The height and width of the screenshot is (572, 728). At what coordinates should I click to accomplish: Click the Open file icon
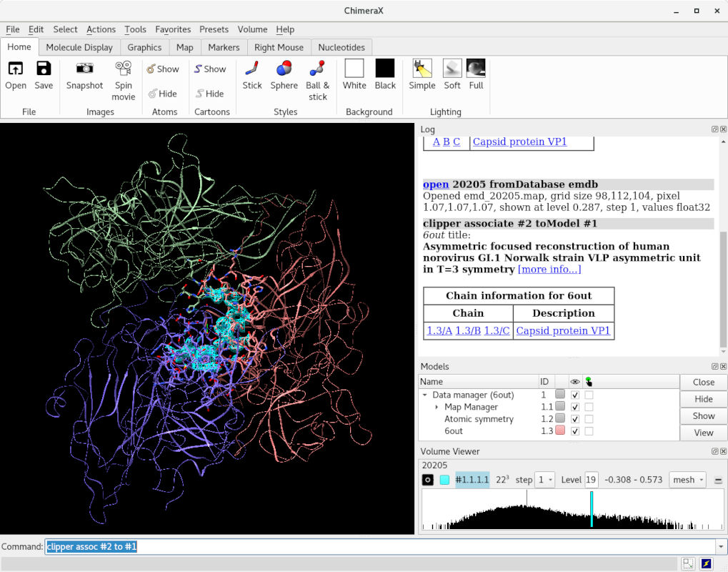click(16, 69)
